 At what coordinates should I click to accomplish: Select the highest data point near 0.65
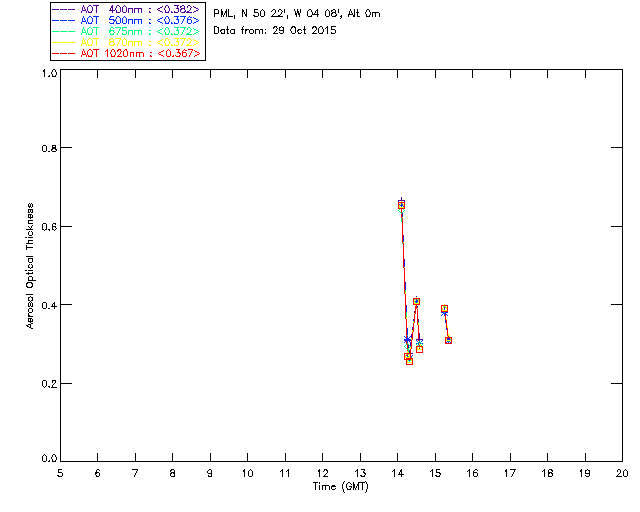401,205
